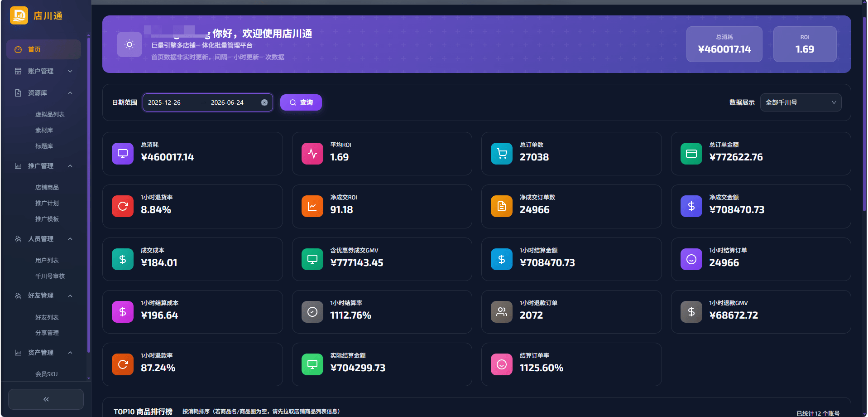Click the 店川通 logo icon
This screenshot has height=417, width=868.
pos(19,15)
